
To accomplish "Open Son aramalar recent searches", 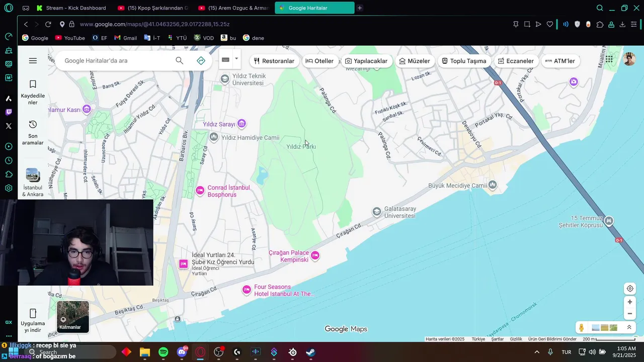I will point(33,133).
